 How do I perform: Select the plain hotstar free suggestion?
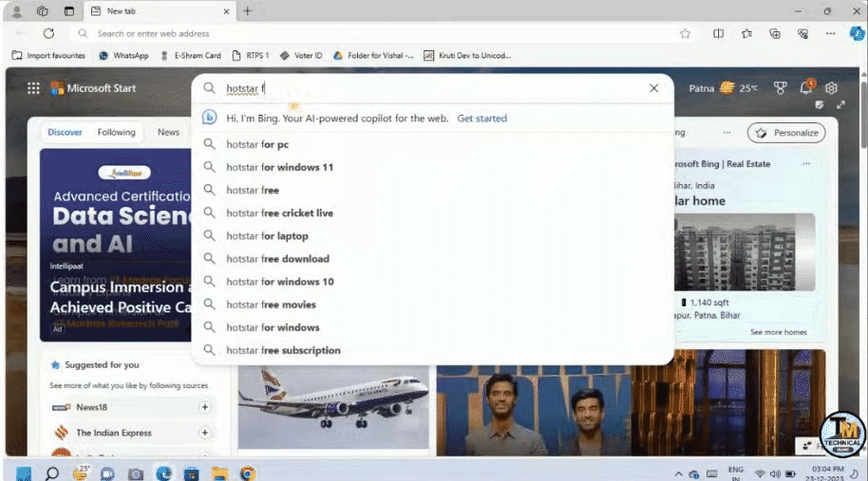tap(433, 190)
